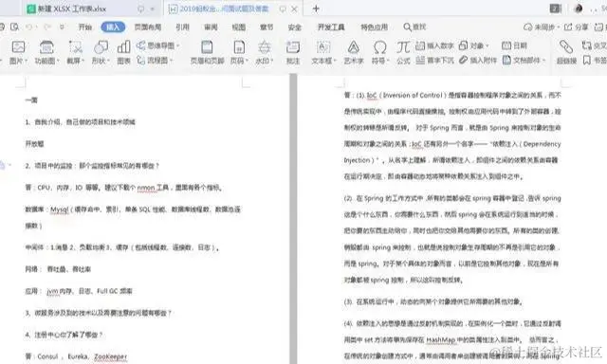607x364 pixels.
Task: Insert a chart with 图表 icon
Action: (x=123, y=47)
